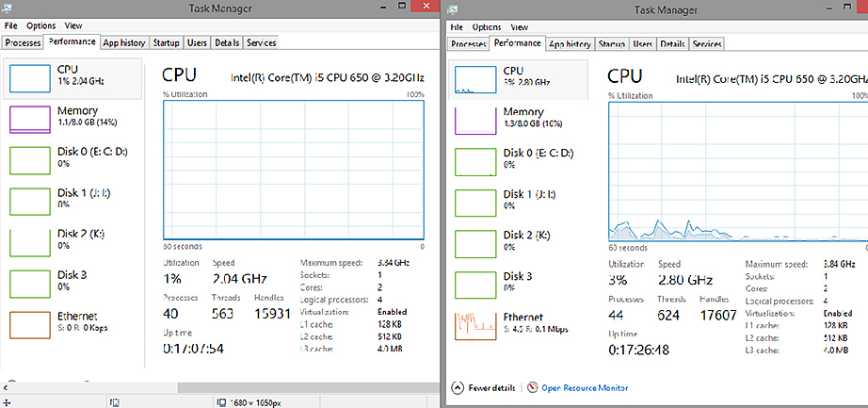Open the Options menu in left window
This screenshot has width=868, height=408.
tap(41, 25)
